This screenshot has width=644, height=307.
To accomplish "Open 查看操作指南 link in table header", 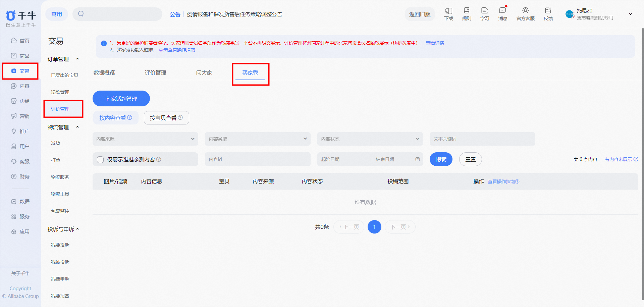I will pos(503,182).
